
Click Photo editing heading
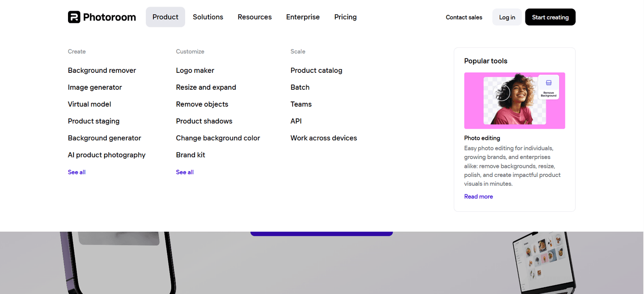(482, 138)
